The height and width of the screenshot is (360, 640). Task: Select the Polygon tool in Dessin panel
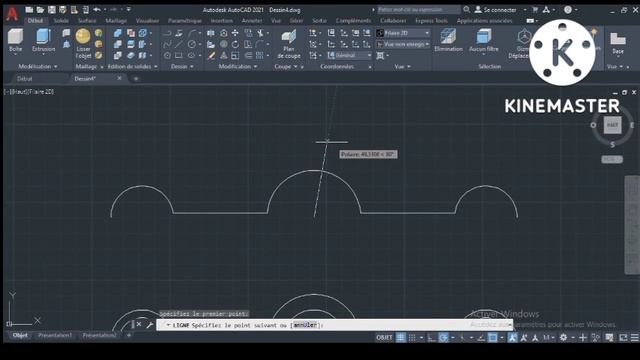pyautogui.click(x=167, y=56)
